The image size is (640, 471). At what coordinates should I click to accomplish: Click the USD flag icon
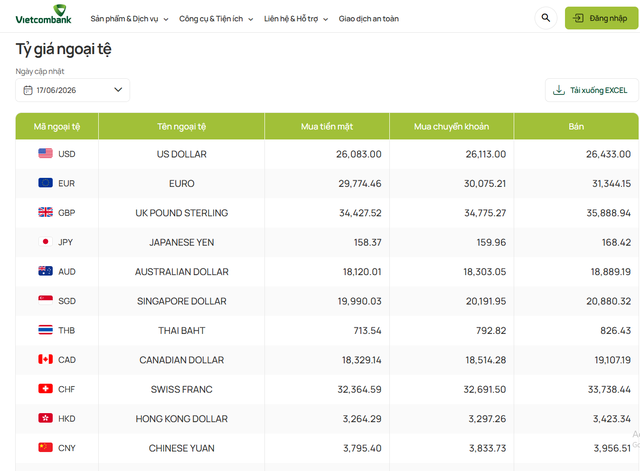pos(45,153)
